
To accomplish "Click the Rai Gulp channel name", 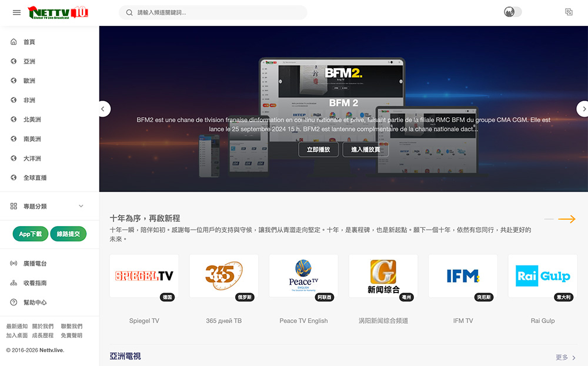I will (543, 321).
